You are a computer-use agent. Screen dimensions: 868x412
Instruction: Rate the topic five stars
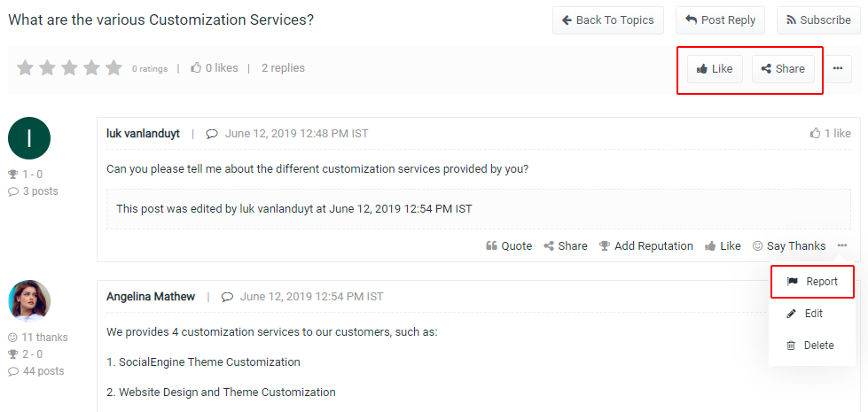tap(114, 68)
